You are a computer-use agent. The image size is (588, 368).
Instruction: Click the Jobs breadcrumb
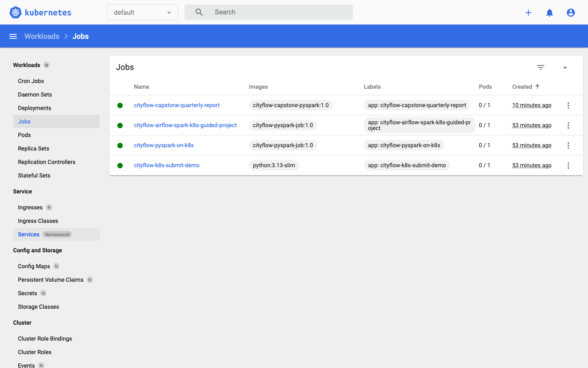point(80,36)
